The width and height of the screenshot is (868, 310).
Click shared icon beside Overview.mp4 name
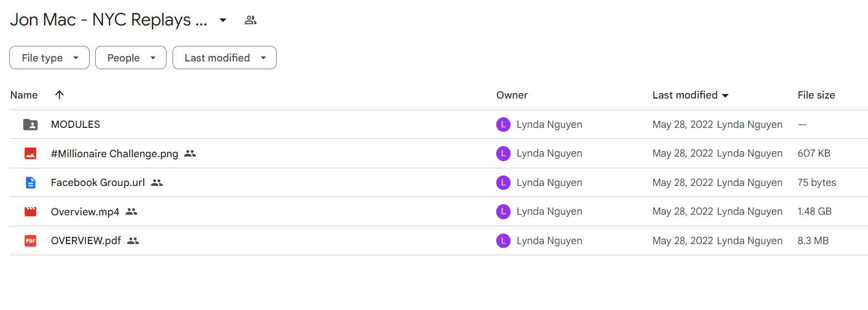(131, 211)
